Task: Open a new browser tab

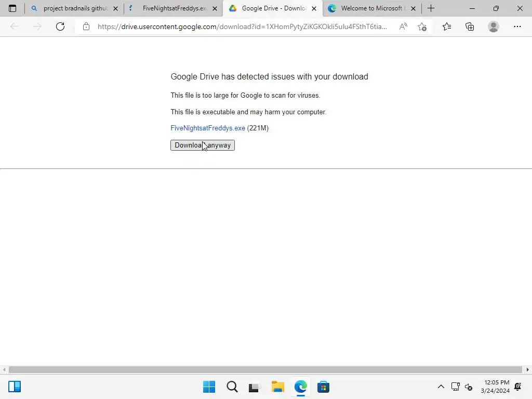Action: coord(431,8)
